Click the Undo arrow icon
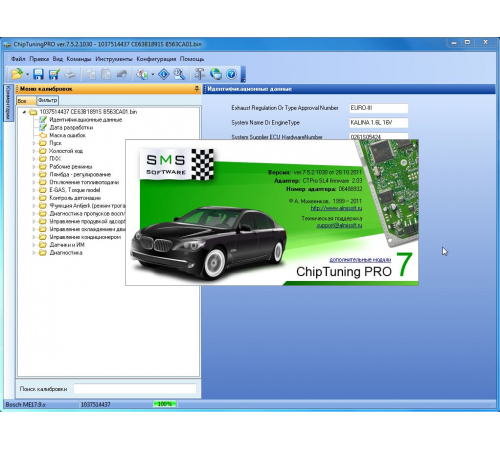 122,74
